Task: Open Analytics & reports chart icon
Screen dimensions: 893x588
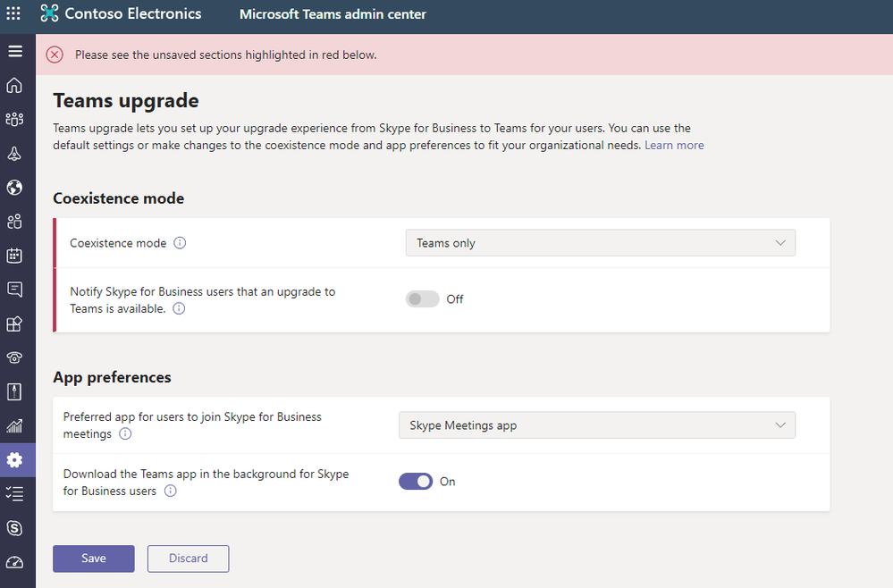Action: coord(15,425)
